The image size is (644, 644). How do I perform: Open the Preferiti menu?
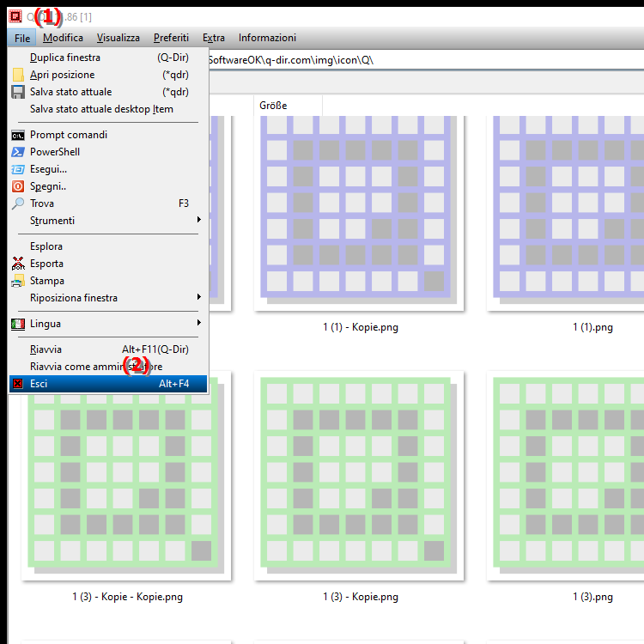(x=171, y=38)
